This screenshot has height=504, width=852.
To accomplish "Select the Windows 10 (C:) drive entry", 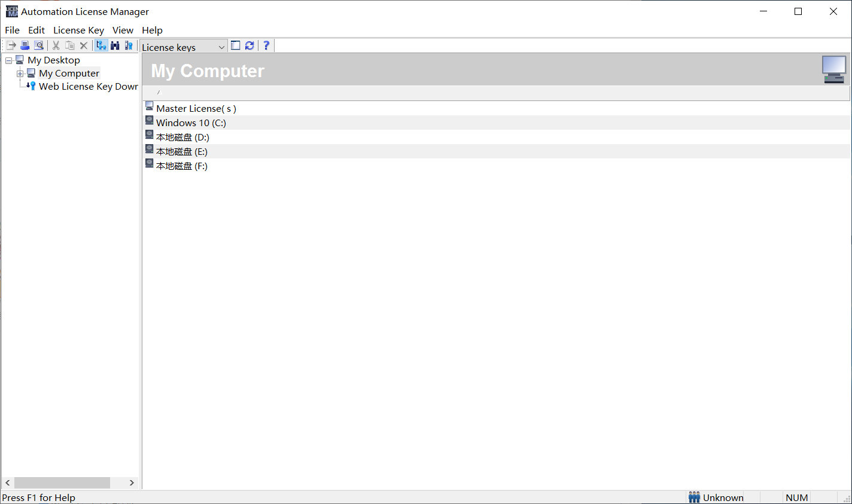I will [191, 123].
